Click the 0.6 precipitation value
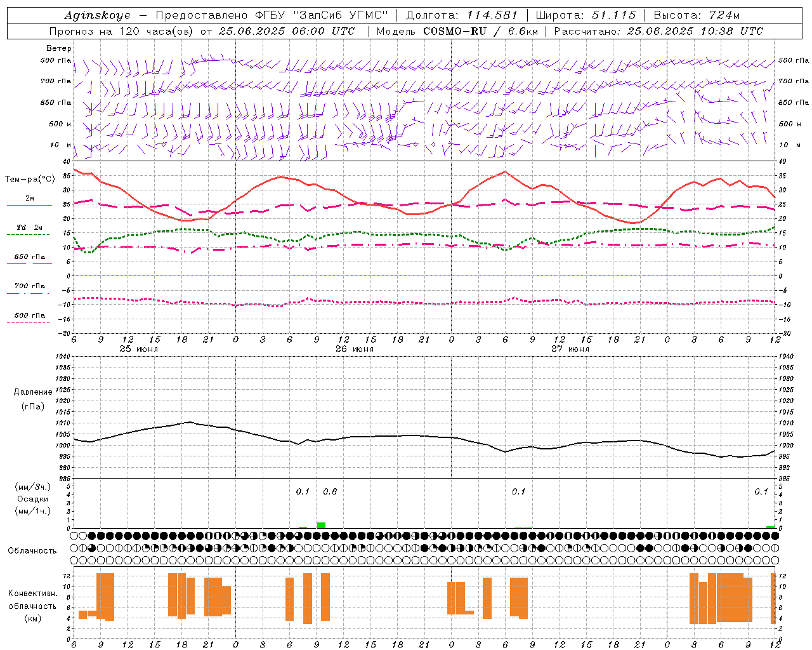Screen dimensions: 812x650 point(330,491)
